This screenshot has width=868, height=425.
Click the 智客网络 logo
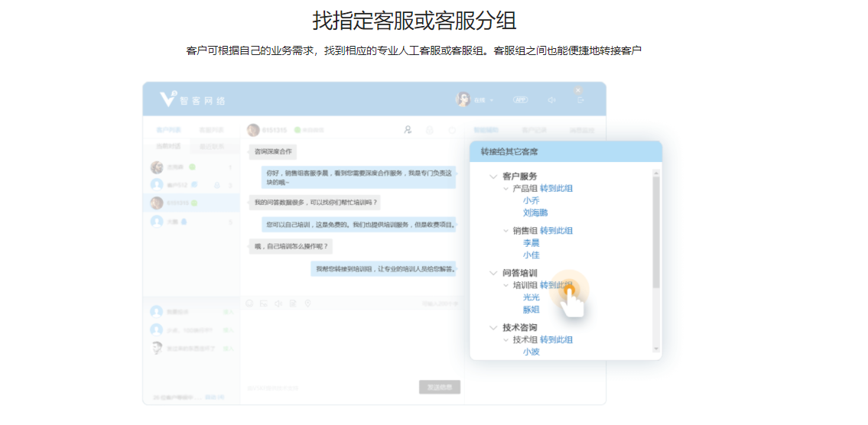point(193,100)
